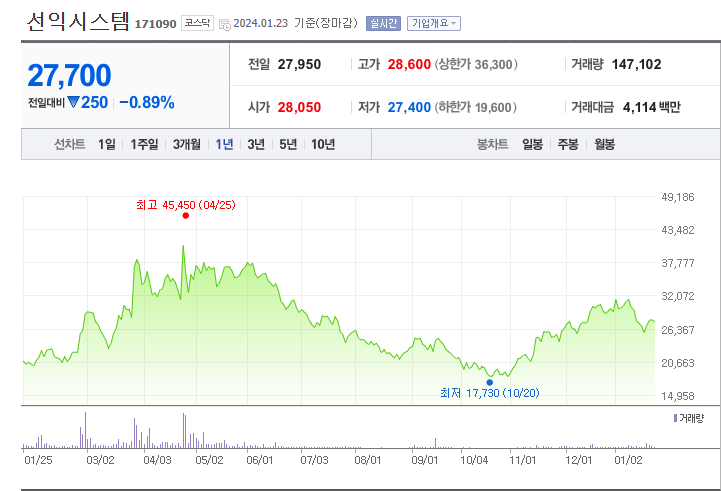Click the 26,367 y-axis label
This screenshot has height=491, width=721.
(x=678, y=330)
